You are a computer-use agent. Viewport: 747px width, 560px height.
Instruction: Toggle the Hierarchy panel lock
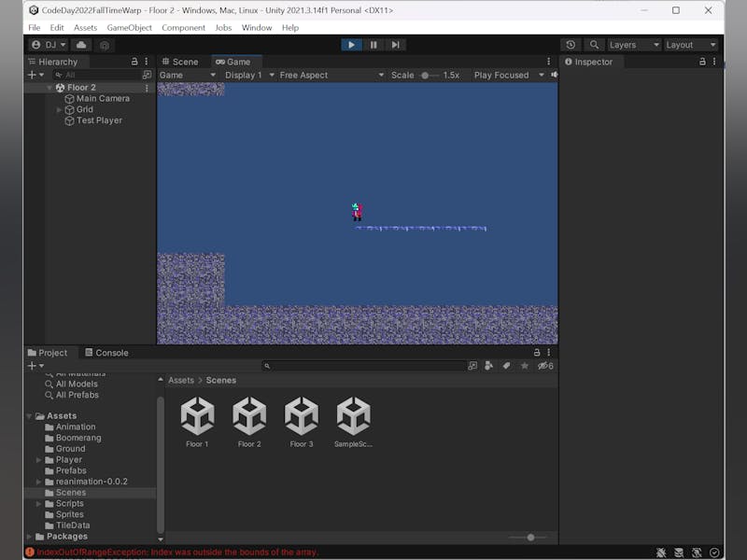(134, 62)
